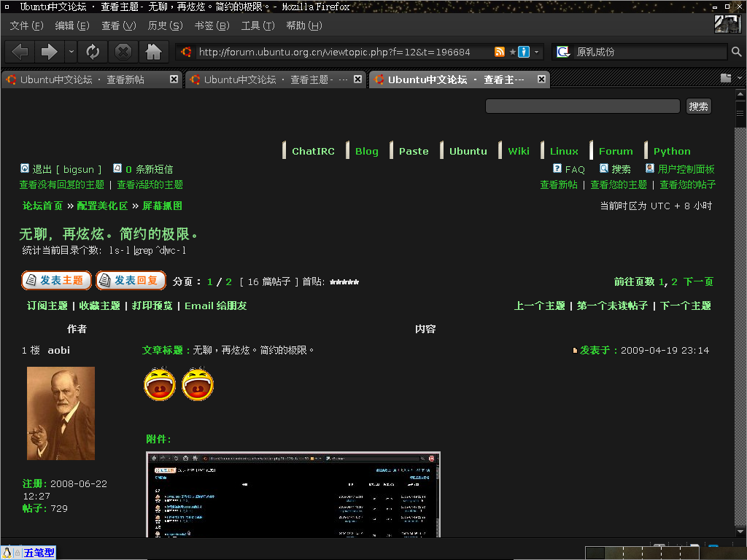
Task: Open the new tab folder icon
Action: pos(726,78)
